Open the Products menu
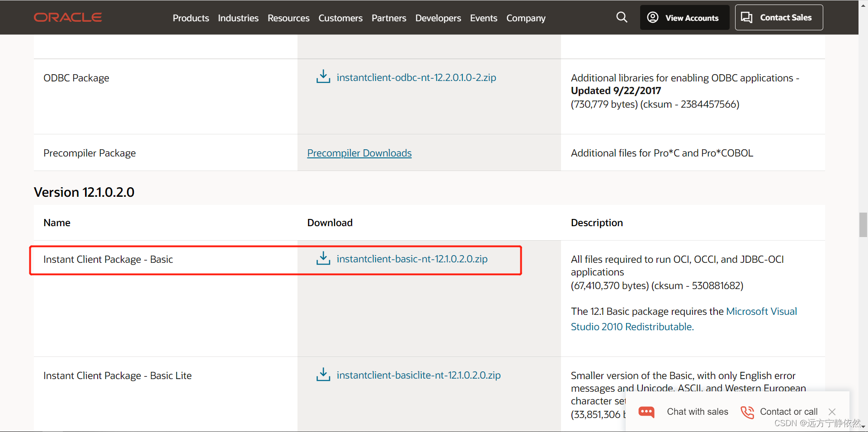Image resolution: width=868 pixels, height=432 pixels. pos(191,18)
